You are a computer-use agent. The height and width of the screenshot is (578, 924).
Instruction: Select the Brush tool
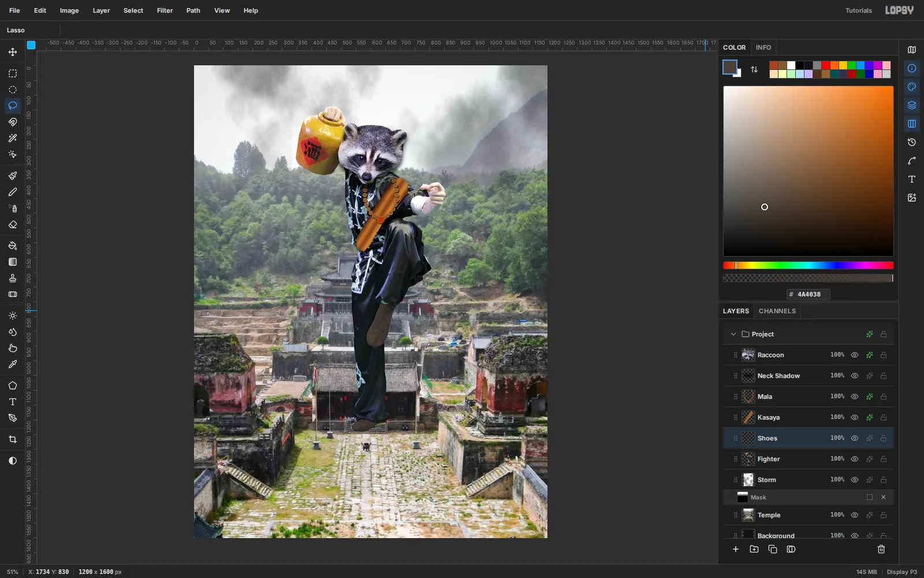[13, 176]
